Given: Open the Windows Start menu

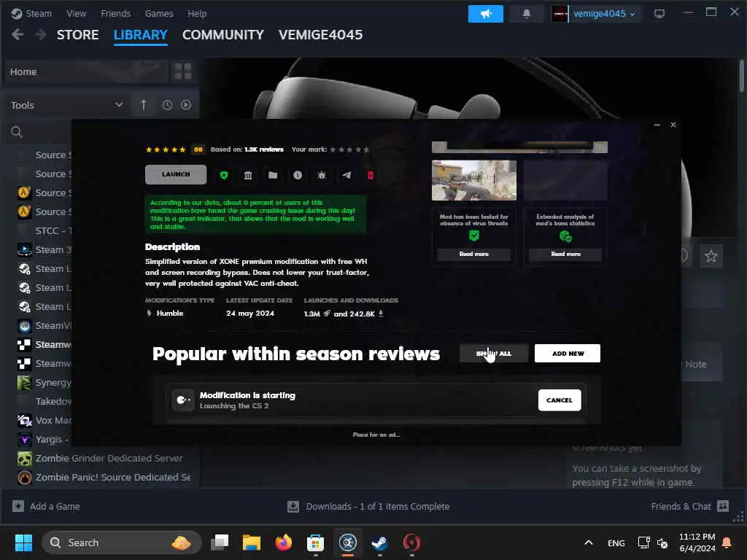Looking at the screenshot, I should [23, 542].
